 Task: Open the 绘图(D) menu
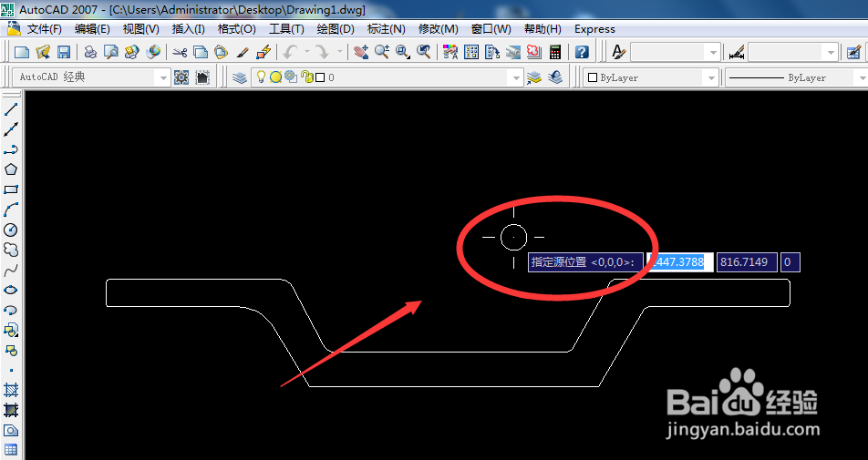click(336, 29)
